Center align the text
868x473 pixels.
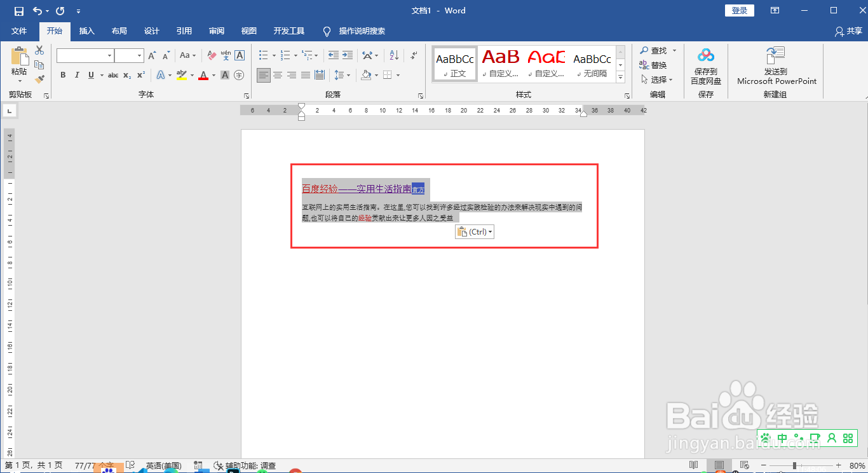click(278, 75)
